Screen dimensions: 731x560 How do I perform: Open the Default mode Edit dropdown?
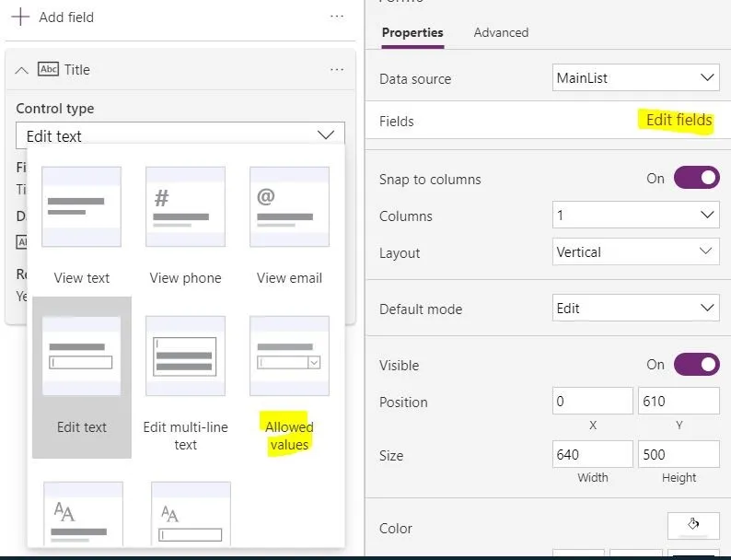635,309
